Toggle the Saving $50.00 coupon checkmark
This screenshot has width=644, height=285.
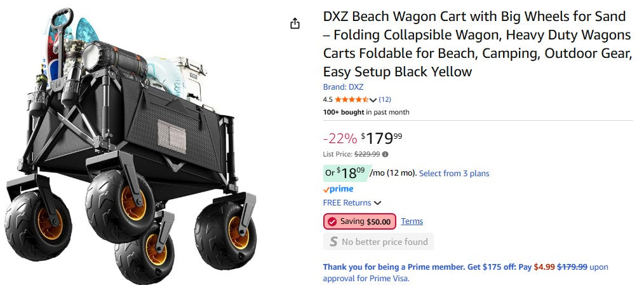(x=332, y=221)
